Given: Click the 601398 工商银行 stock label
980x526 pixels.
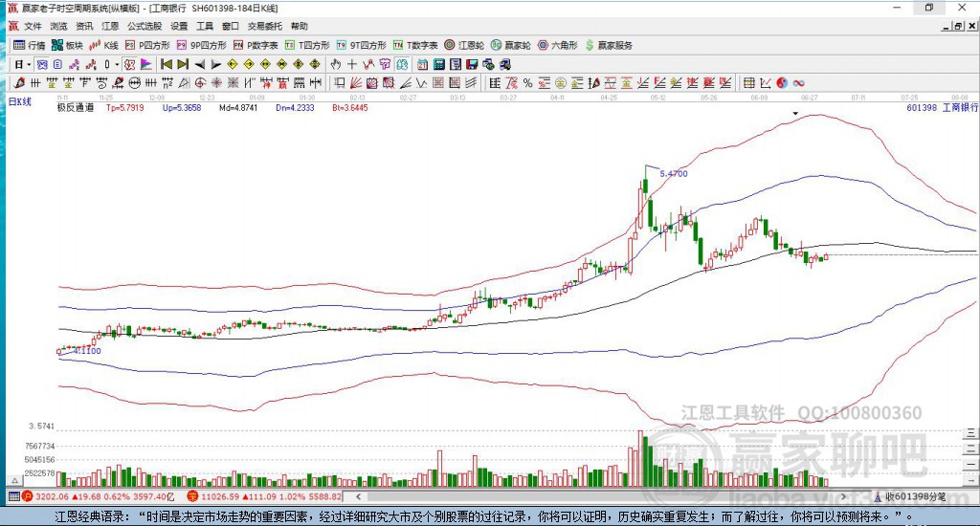Looking at the screenshot, I should 942,107.
